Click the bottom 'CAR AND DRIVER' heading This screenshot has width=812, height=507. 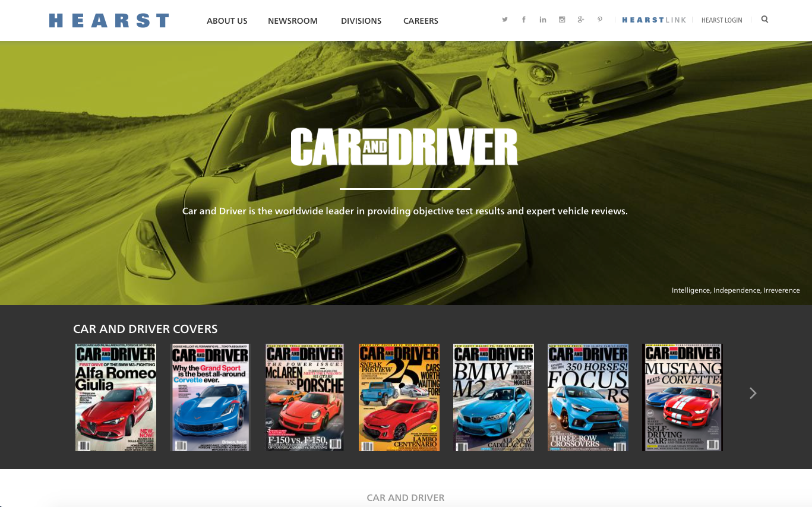tap(406, 498)
